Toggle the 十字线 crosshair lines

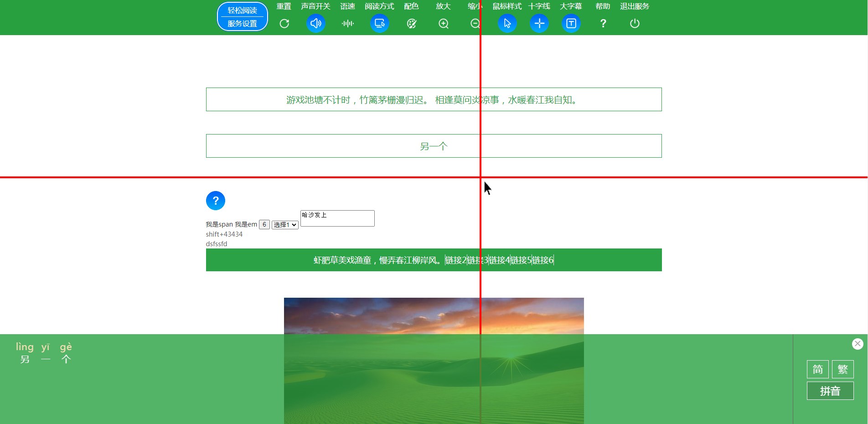coord(539,23)
